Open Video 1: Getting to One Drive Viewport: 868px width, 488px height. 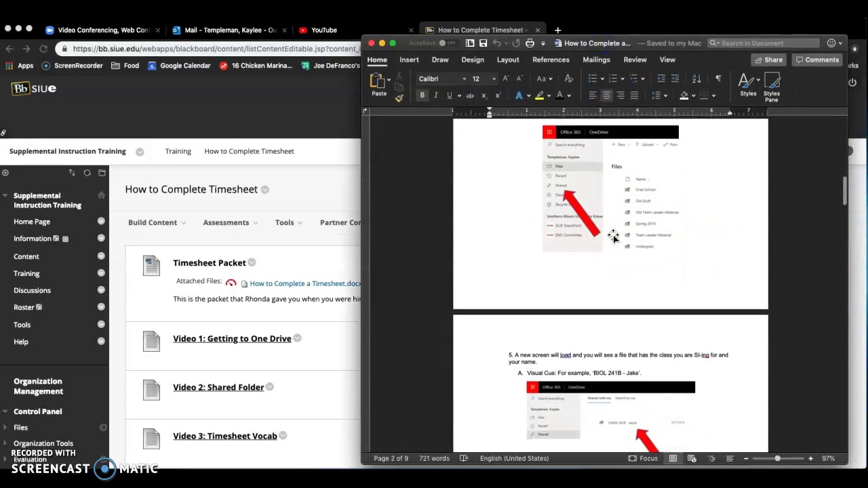click(232, 339)
